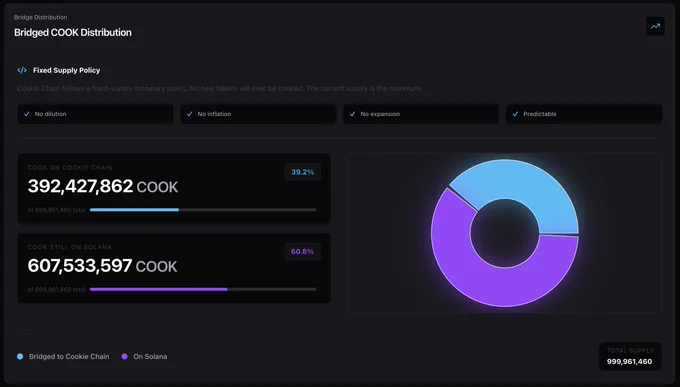Toggle Bridged to Cookie Chain legend label
680x387 pixels.
pyautogui.click(x=69, y=357)
